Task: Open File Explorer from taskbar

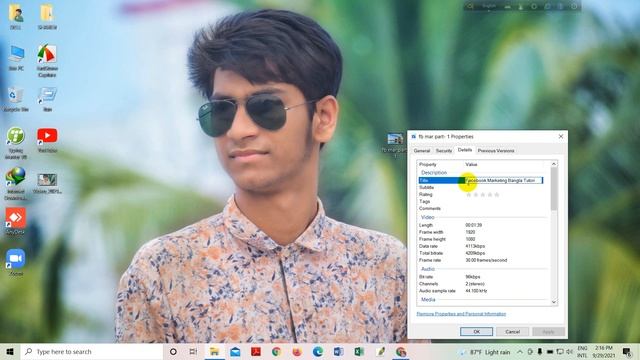Action: [214, 351]
